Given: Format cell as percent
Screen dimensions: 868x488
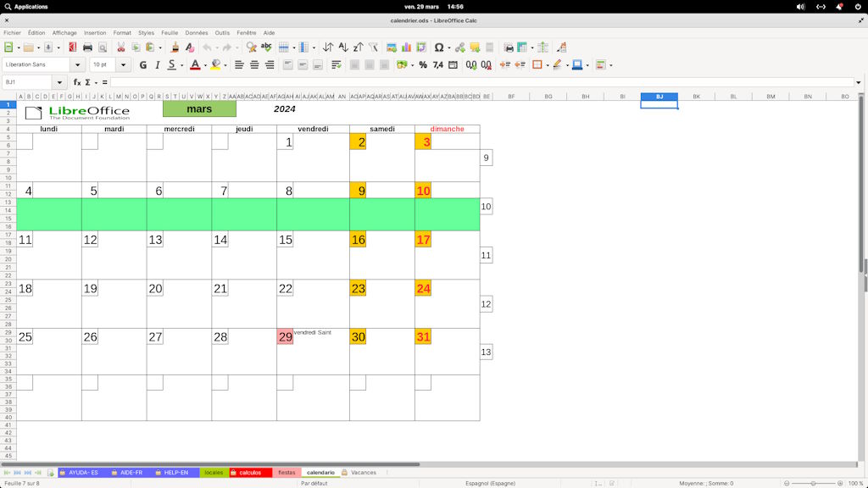Looking at the screenshot, I should (422, 64).
